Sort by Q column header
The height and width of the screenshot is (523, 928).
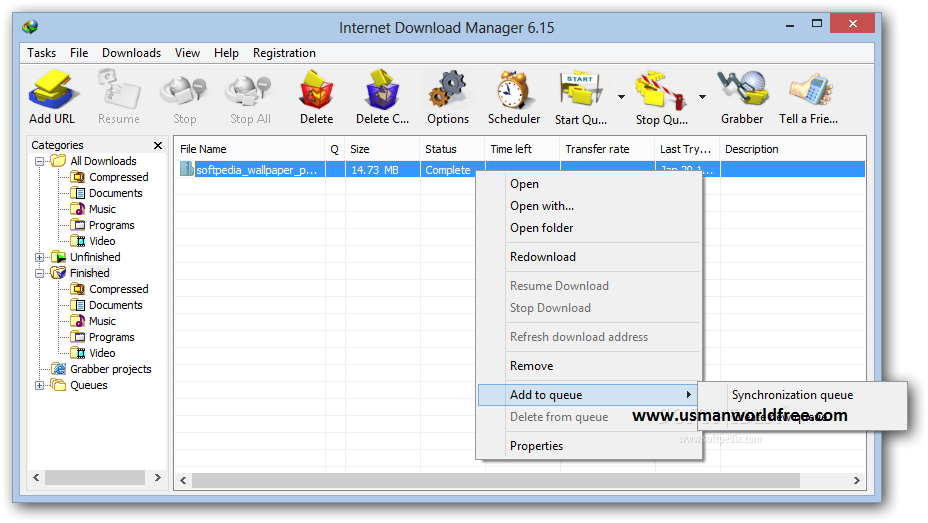pos(335,149)
